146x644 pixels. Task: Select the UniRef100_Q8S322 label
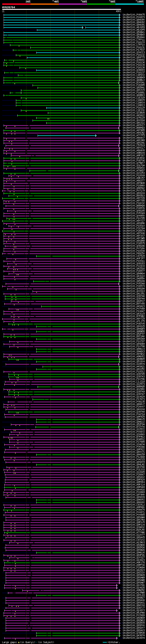click(134, 123)
